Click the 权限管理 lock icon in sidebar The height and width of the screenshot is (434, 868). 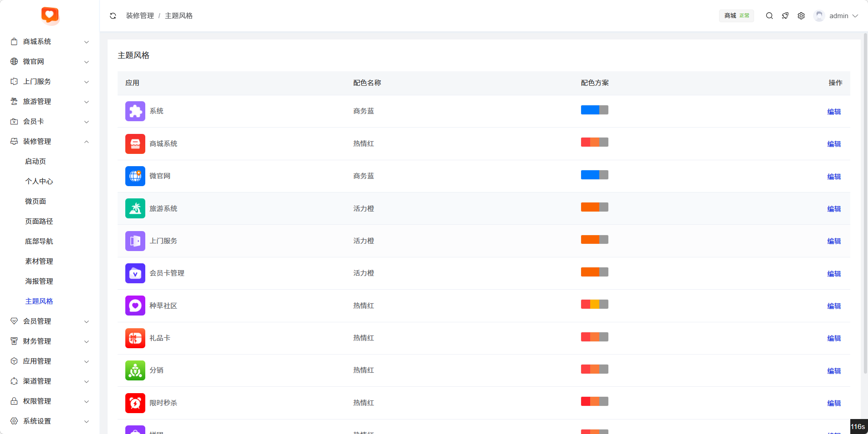14,401
